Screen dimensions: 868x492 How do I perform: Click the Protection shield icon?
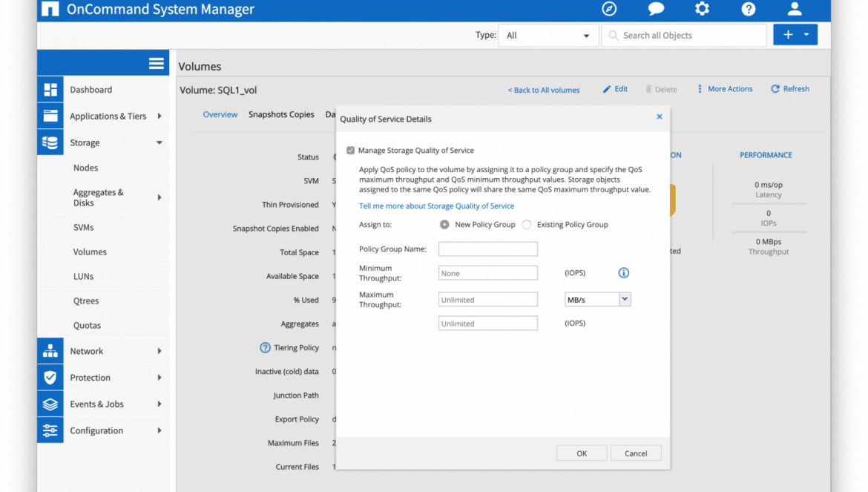[x=50, y=378]
